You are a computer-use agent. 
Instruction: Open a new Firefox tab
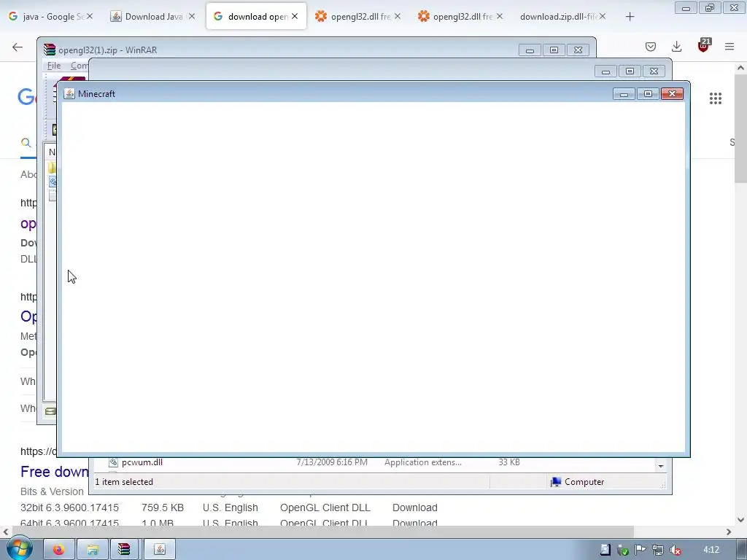[x=630, y=17]
